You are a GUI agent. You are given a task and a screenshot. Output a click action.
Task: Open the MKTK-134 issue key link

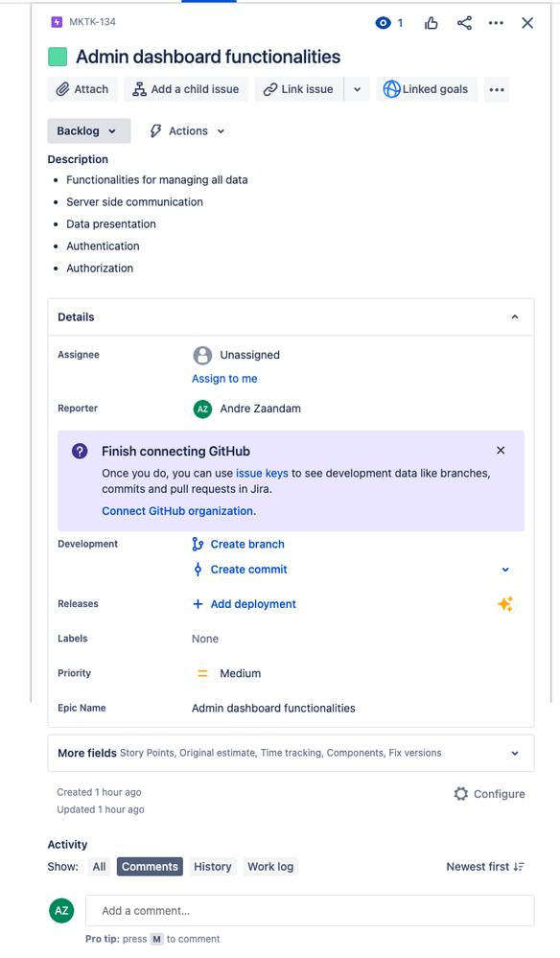pyautogui.click(x=92, y=22)
